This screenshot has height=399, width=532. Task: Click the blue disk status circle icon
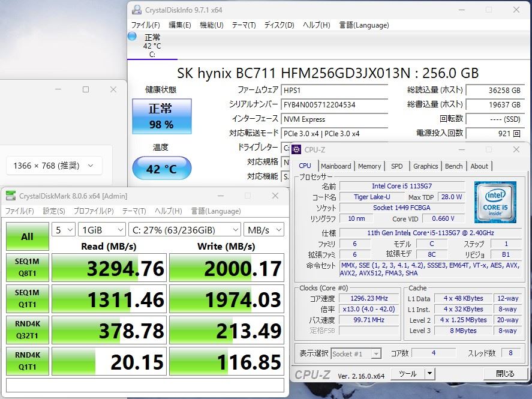tap(133, 36)
